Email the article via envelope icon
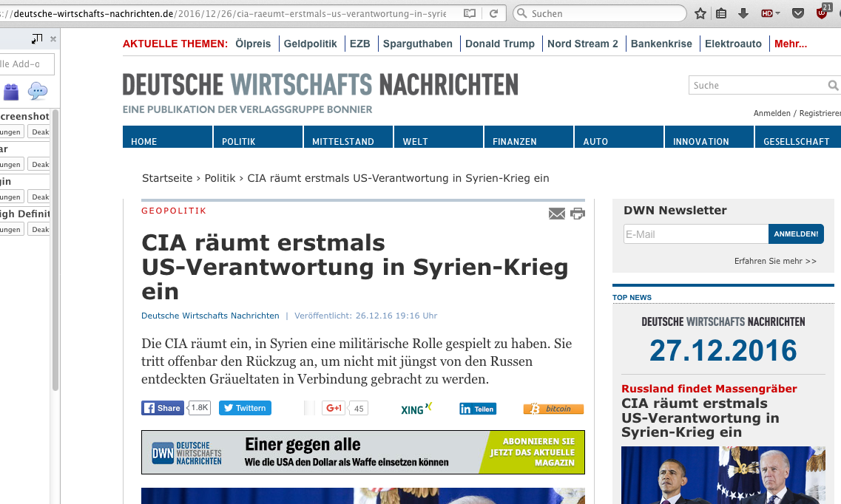Image resolution: width=841 pixels, height=504 pixels. (557, 214)
